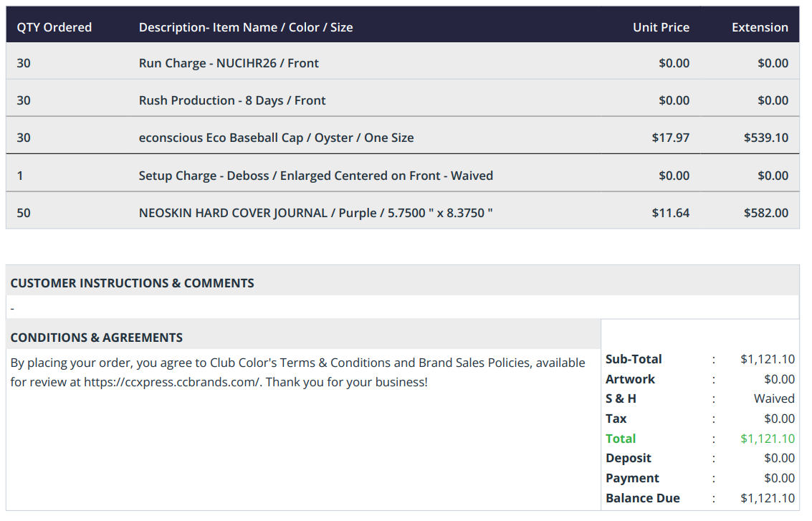Click quantity 50 in the Journal row
Image resolution: width=812 pixels, height=521 pixels.
[x=24, y=213]
